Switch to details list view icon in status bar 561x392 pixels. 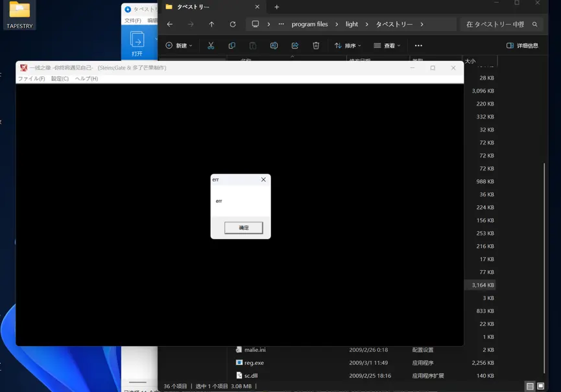coord(530,386)
